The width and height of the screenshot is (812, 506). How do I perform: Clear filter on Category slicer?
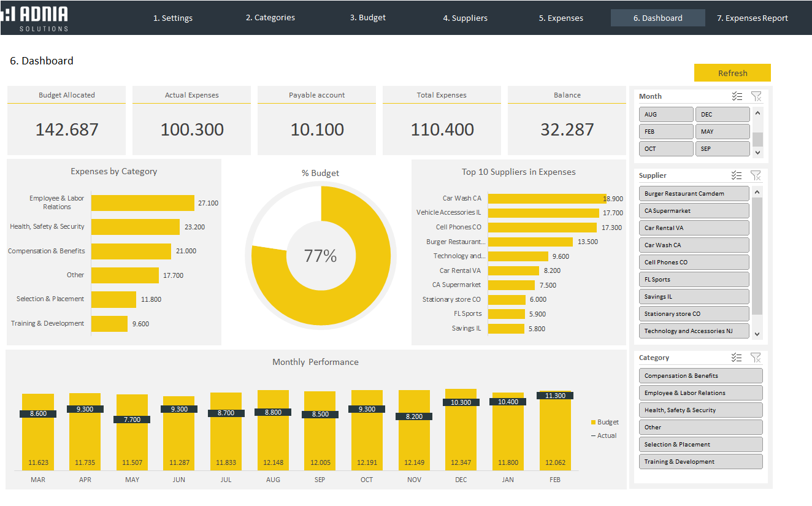[756, 358]
